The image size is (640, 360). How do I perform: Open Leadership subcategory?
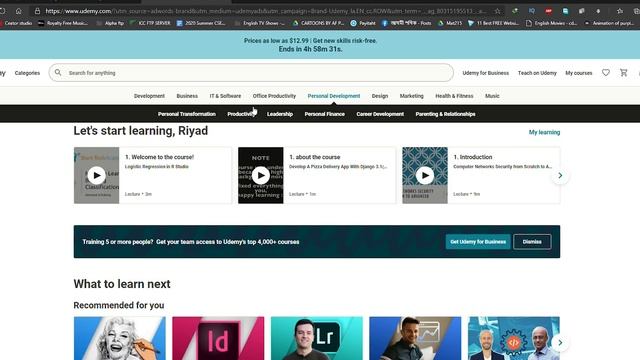[280, 114]
